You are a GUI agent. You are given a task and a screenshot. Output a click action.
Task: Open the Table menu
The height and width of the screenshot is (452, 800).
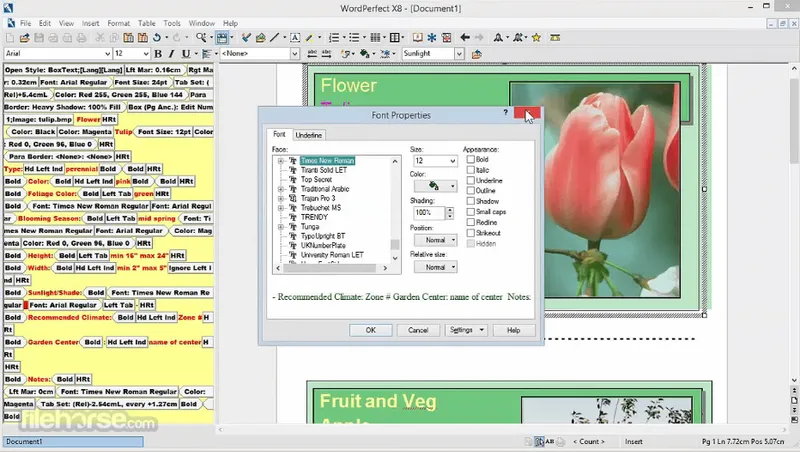(x=146, y=23)
